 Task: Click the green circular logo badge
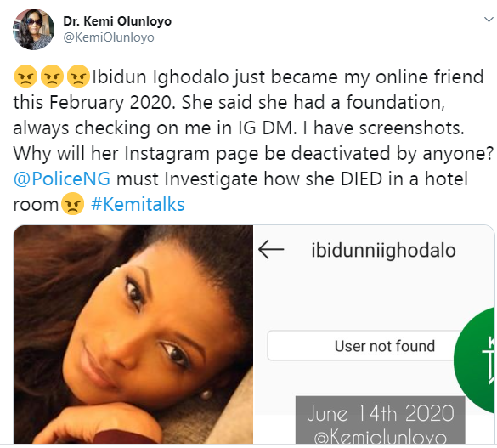[474, 360]
